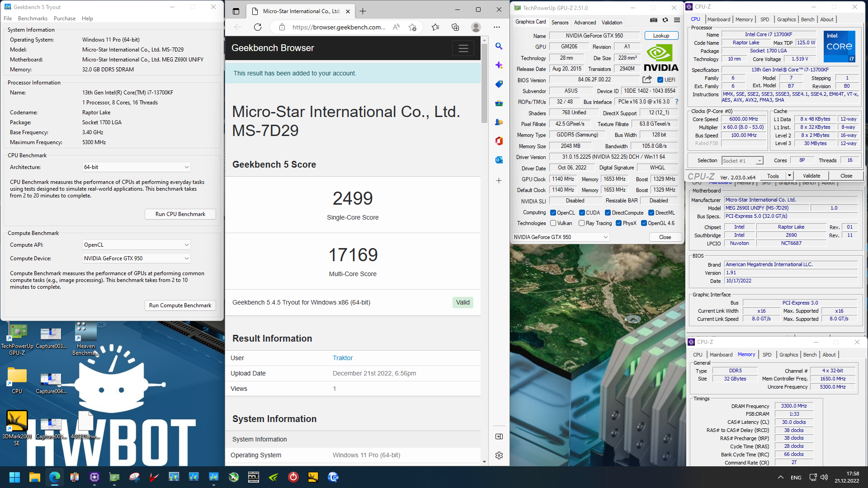Click the browser address bar URL

(339, 27)
